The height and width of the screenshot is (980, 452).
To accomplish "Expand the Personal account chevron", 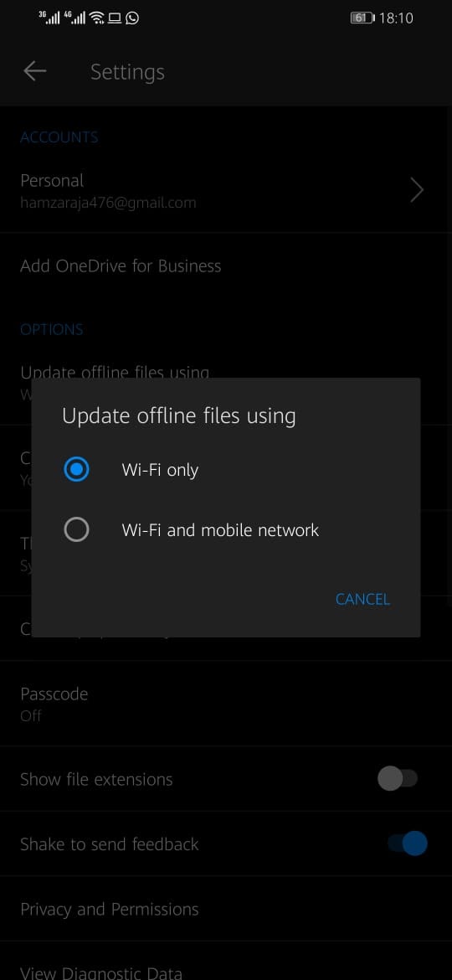I will point(417,190).
